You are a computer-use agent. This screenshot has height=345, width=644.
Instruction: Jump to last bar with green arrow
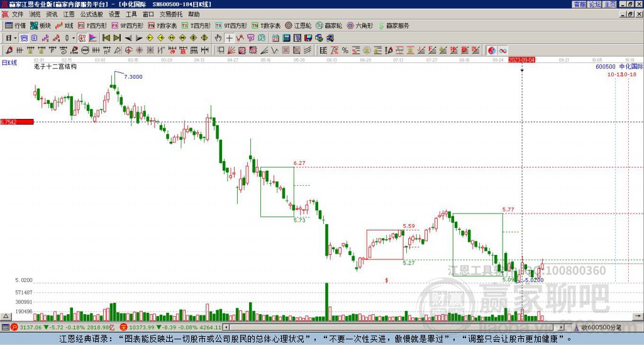tap(117, 38)
